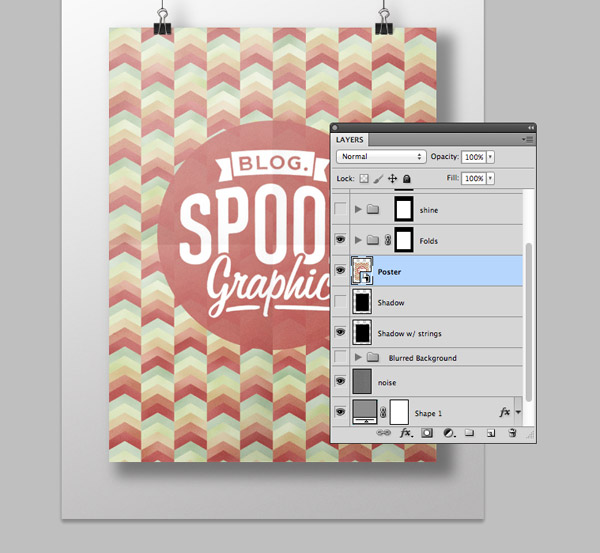Create a new group with the folder icon at panel bottom
Image resolution: width=600 pixels, height=553 pixels.
469,433
